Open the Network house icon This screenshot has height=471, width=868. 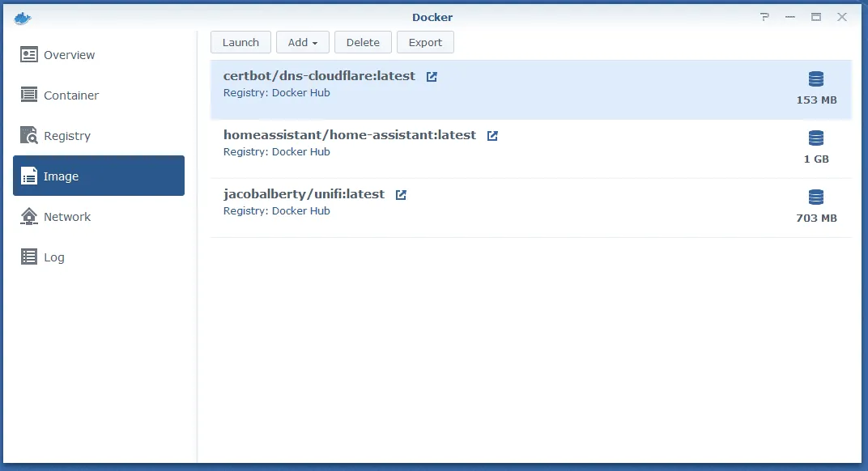click(x=29, y=216)
